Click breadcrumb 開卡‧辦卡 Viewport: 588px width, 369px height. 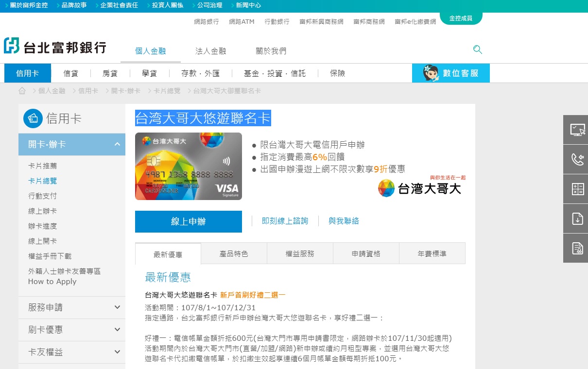[125, 91]
